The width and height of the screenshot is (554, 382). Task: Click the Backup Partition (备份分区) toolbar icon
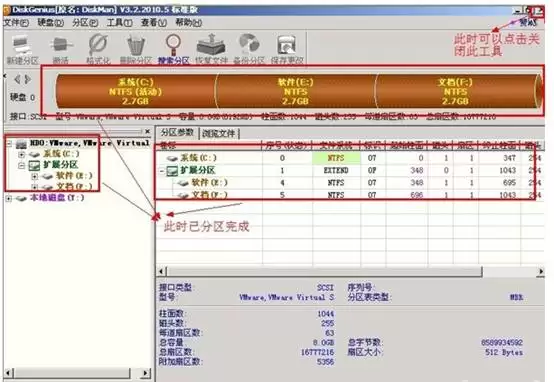click(249, 45)
